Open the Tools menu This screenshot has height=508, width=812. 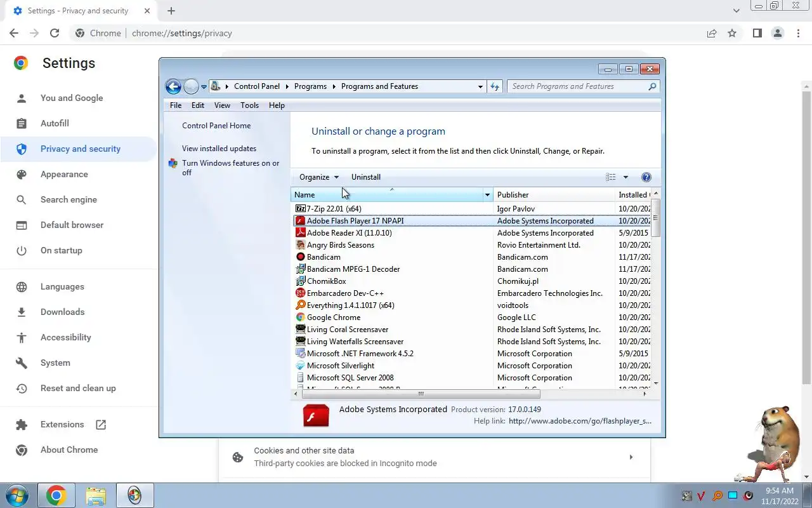point(249,105)
